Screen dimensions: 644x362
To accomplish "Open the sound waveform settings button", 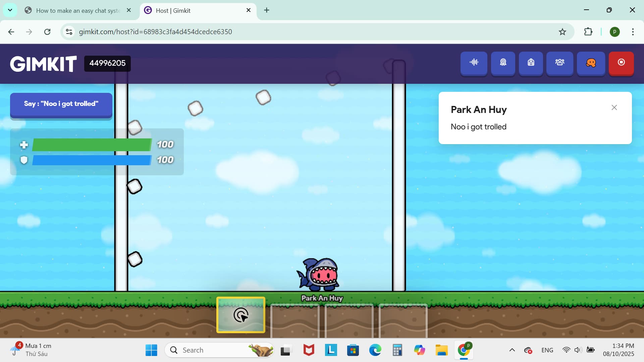I will [474, 63].
